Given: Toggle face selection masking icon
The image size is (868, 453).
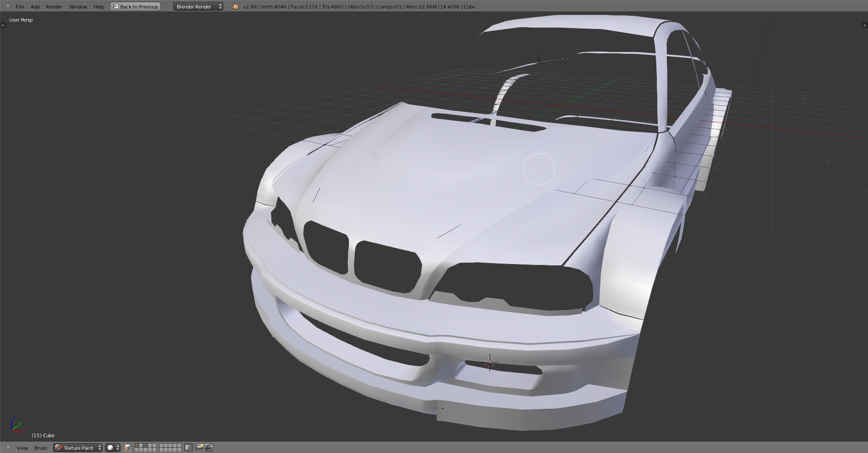Looking at the screenshot, I should click(x=127, y=448).
